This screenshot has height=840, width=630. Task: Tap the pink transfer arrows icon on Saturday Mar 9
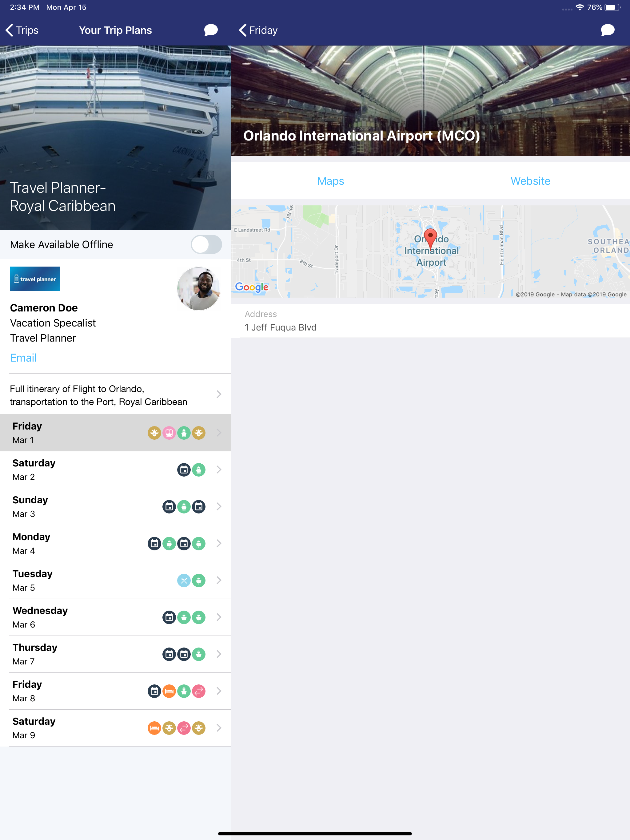[x=184, y=727]
